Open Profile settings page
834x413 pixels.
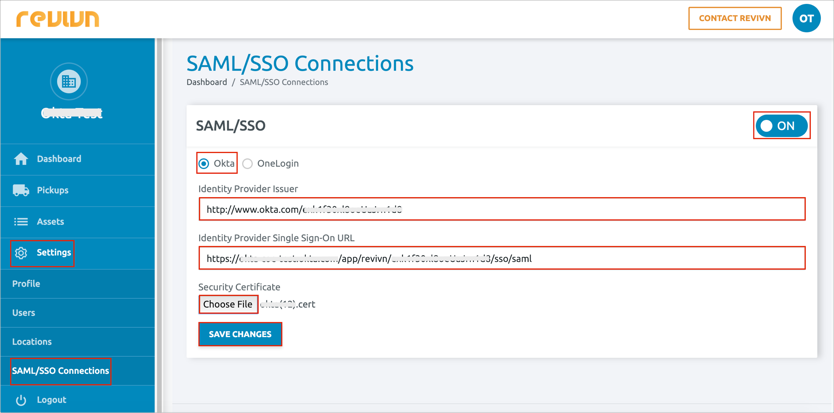[x=26, y=284]
